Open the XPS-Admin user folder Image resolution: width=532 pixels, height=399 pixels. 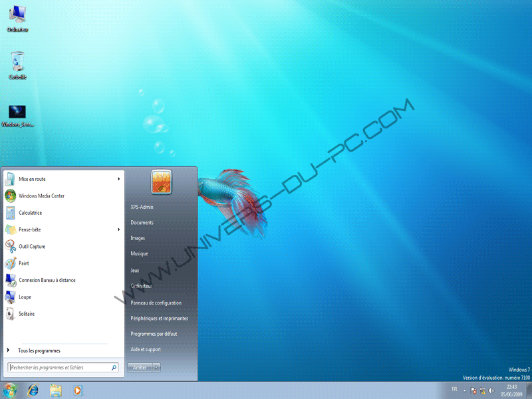coord(142,207)
